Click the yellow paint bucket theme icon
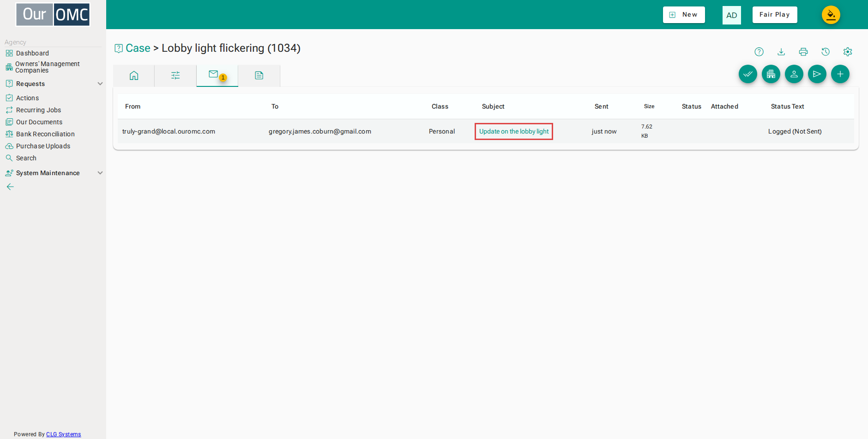 pyautogui.click(x=831, y=15)
